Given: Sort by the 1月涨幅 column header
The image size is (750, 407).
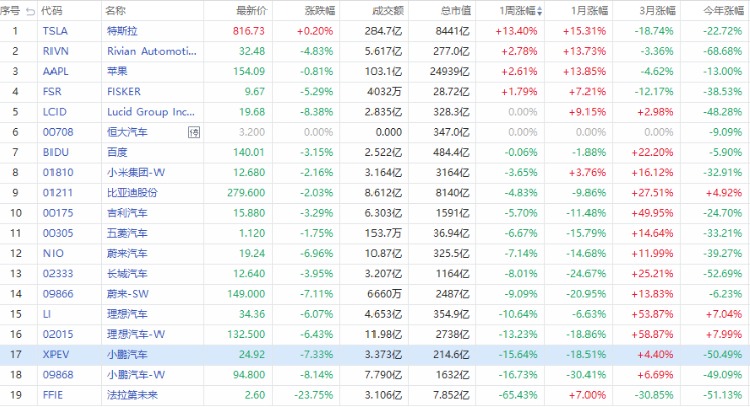Looking at the screenshot, I should [589, 11].
